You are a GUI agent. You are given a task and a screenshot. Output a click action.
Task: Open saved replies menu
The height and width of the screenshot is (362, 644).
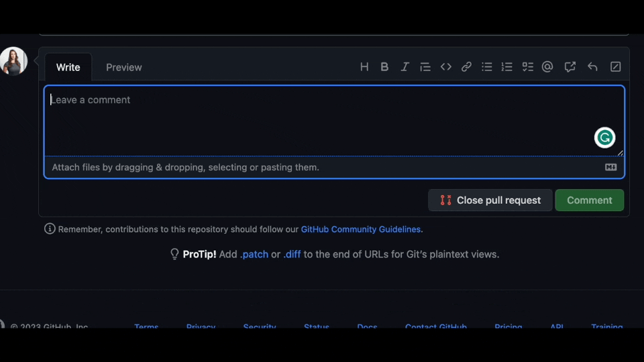(592, 67)
